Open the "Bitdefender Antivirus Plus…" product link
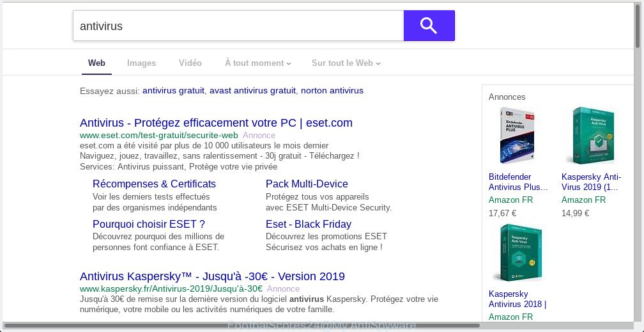This screenshot has height=332, width=644. [x=518, y=182]
